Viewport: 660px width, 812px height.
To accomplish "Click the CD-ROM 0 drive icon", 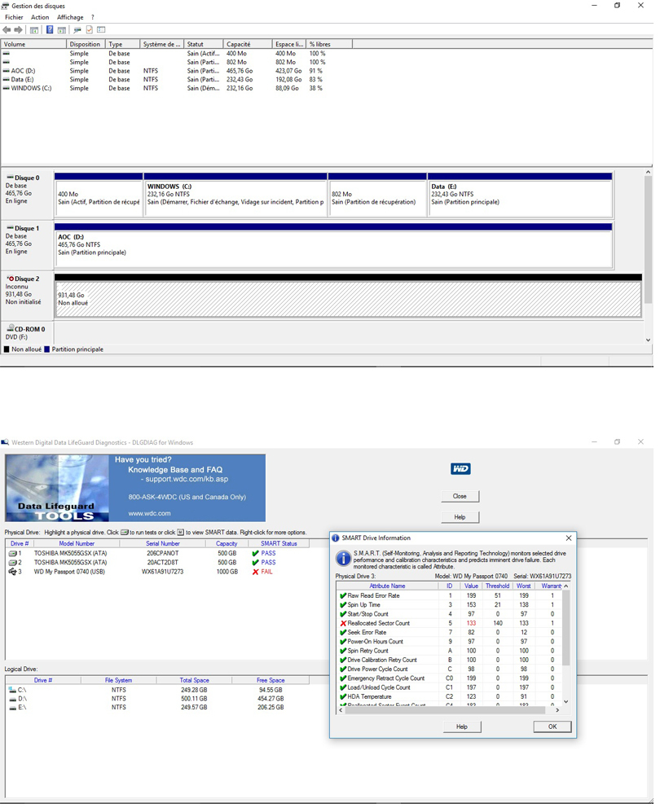I will 10,329.
